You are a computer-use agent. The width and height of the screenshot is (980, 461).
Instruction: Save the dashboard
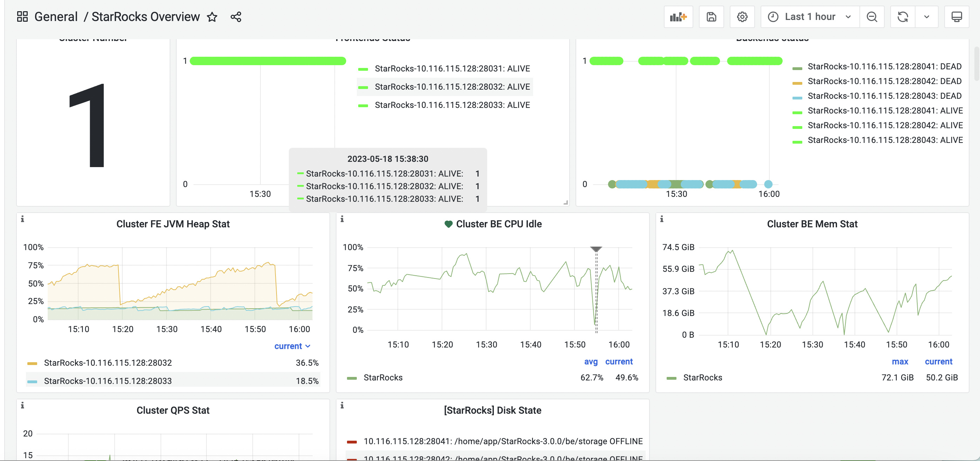(x=711, y=17)
